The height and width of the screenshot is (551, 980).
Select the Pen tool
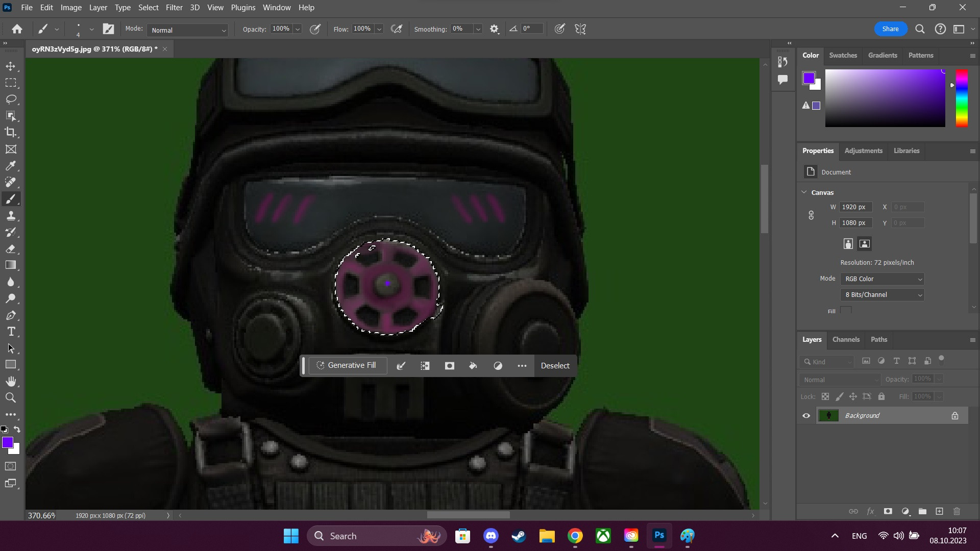point(11,315)
